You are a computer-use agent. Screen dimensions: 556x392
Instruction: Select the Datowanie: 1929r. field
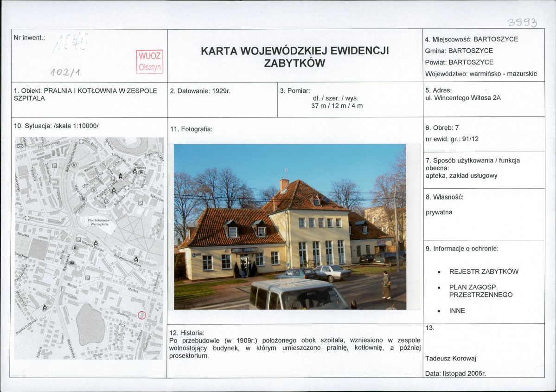(x=200, y=91)
